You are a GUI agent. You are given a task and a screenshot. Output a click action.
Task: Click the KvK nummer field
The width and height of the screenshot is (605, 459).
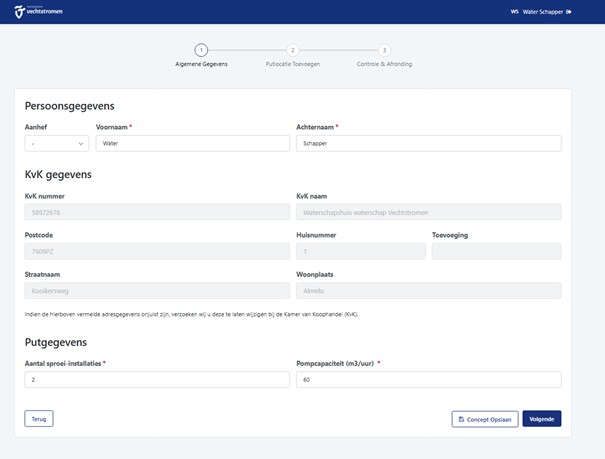157,212
